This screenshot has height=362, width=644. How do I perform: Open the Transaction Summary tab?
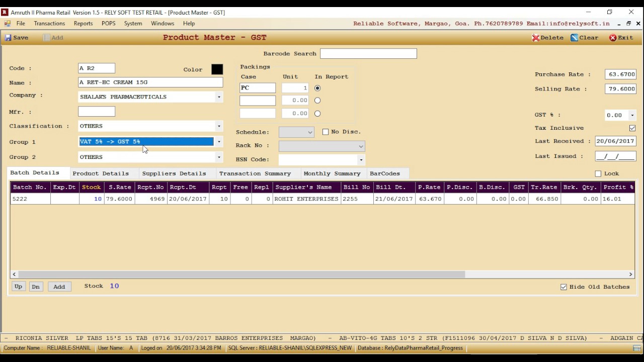click(x=255, y=173)
